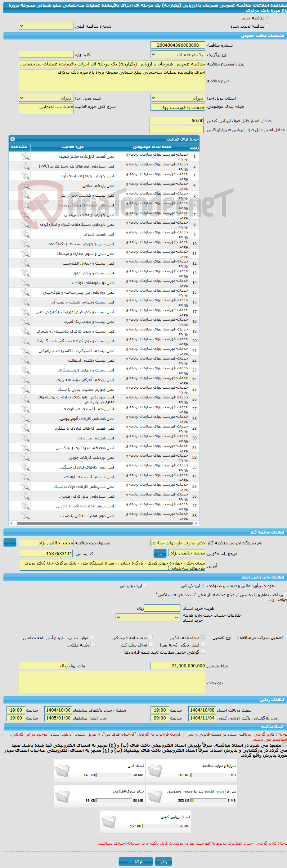
Task: Click the توضیحات text area
Action: [x=112, y=682]
